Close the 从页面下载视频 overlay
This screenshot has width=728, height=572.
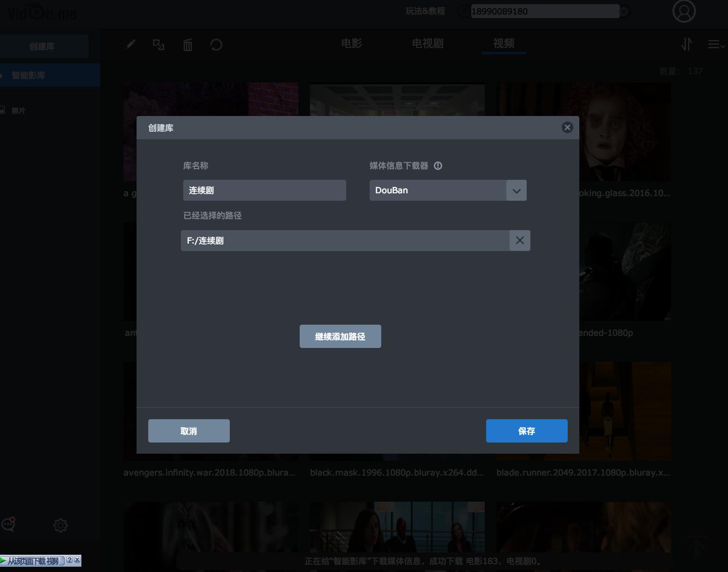click(x=77, y=560)
